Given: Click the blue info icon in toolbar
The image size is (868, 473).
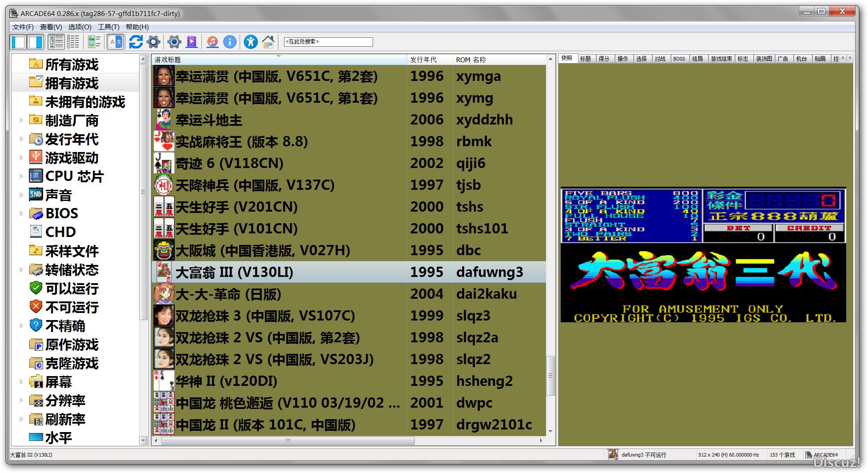Looking at the screenshot, I should tap(229, 42).
